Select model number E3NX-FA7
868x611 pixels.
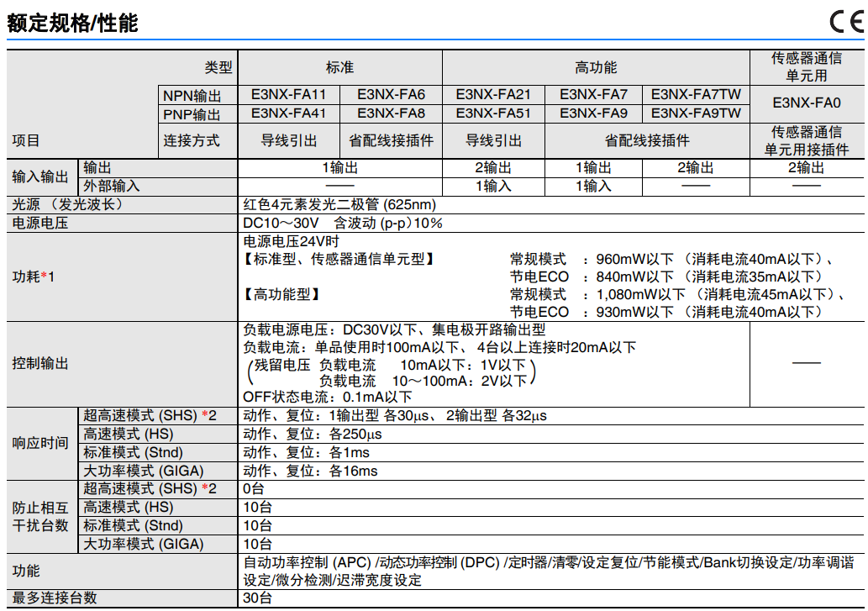593,95
